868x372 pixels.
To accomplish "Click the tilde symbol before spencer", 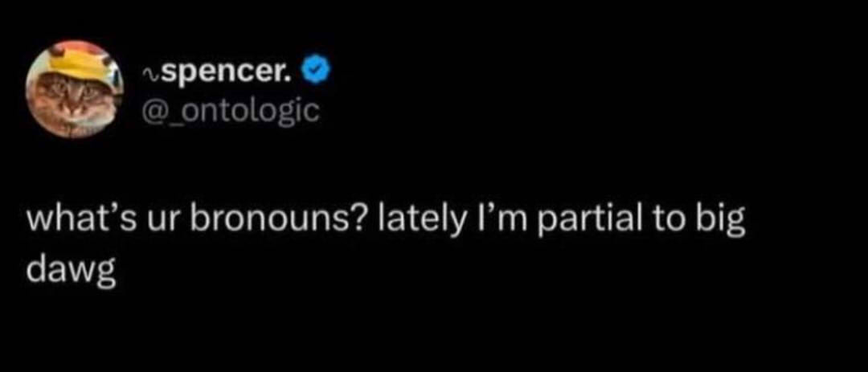I will (148, 76).
